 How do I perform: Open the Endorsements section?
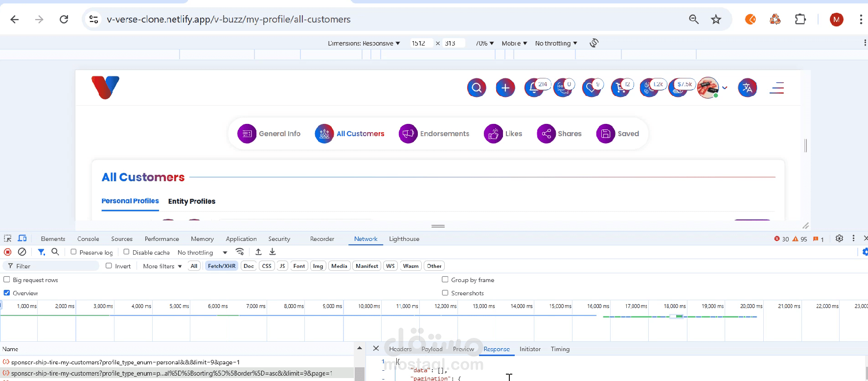pyautogui.click(x=434, y=134)
